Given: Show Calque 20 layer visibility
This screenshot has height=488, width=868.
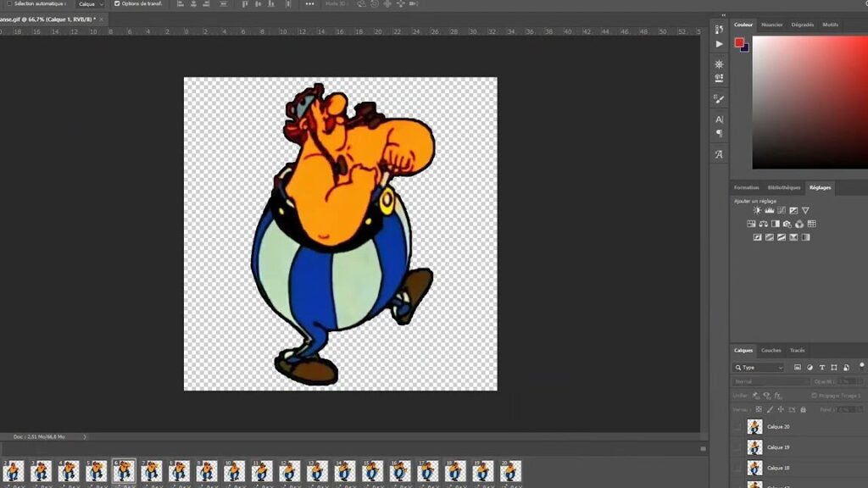Looking at the screenshot, I should pos(737,427).
